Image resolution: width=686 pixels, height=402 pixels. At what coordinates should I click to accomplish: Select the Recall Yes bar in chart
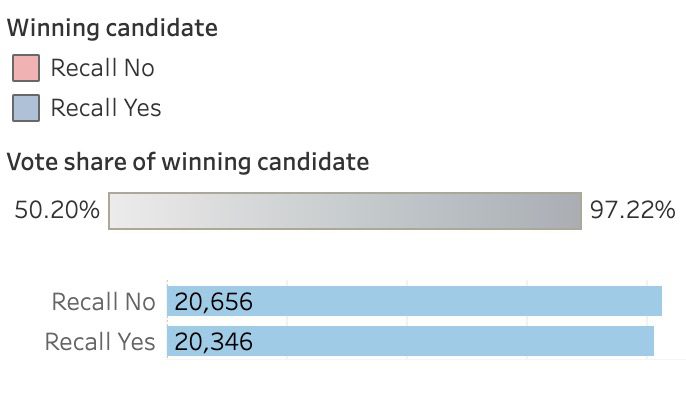pos(410,341)
